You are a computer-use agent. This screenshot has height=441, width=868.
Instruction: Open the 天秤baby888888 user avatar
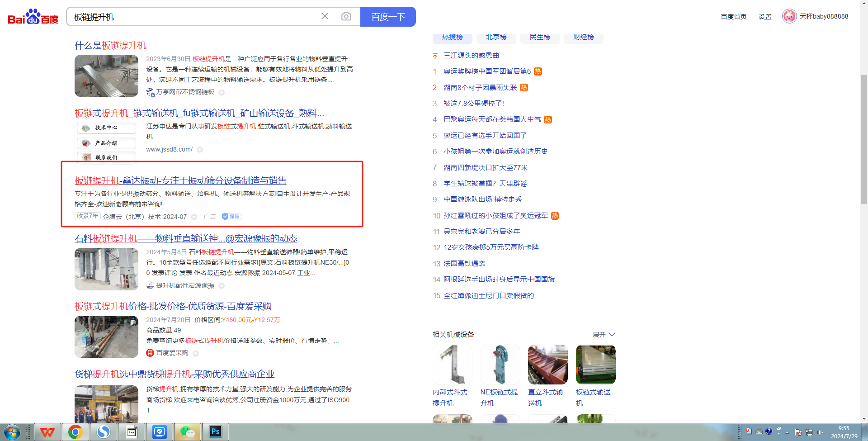pos(789,16)
